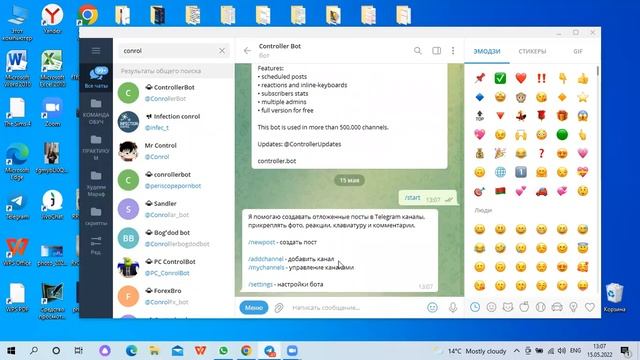Open Telegram from the taskbar
Viewport: 640px width, 360px height.
click(x=269, y=351)
